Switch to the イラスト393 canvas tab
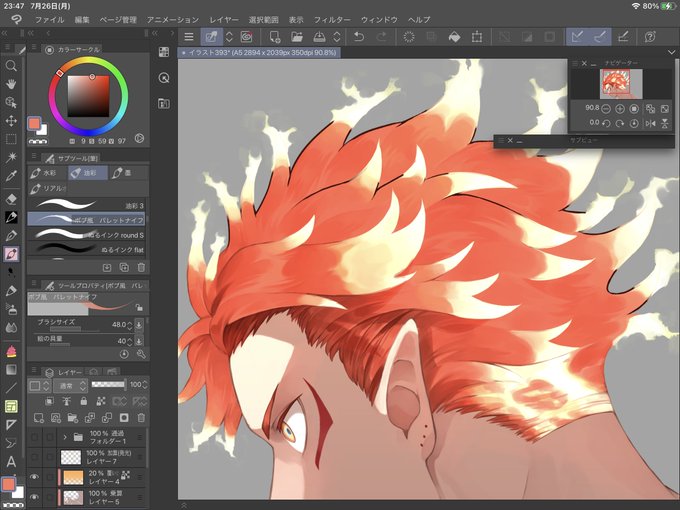The width and height of the screenshot is (680, 510). tap(259, 52)
